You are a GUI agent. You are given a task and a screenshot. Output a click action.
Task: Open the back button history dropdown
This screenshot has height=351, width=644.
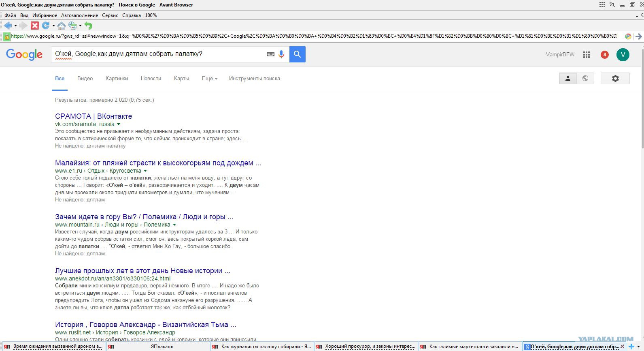[x=15, y=26]
